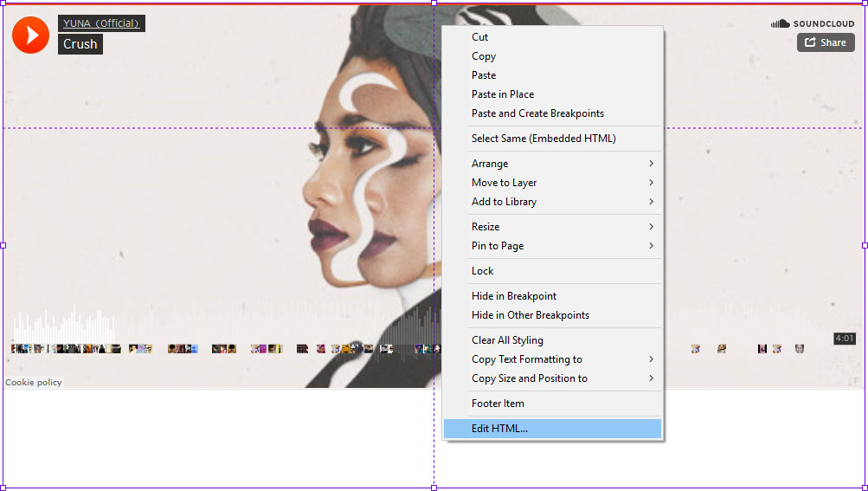
Task: Click the Share button
Action: [x=826, y=42]
